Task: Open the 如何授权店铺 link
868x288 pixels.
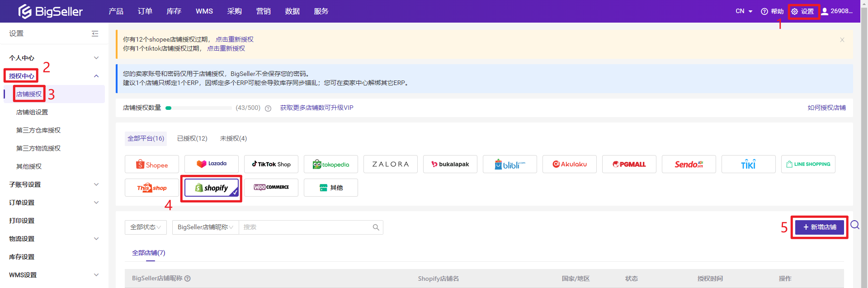Action: pyautogui.click(x=827, y=108)
